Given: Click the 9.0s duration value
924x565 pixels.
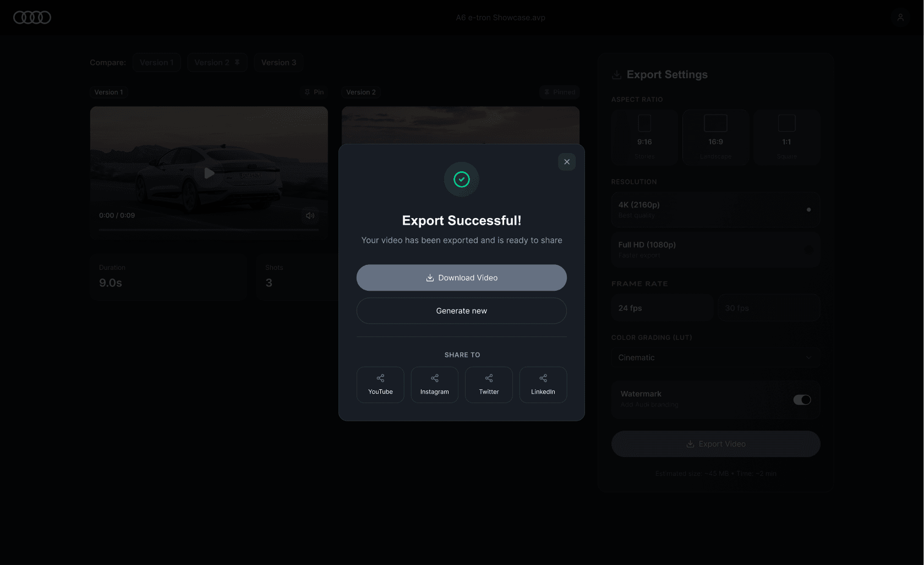Looking at the screenshot, I should (x=111, y=283).
